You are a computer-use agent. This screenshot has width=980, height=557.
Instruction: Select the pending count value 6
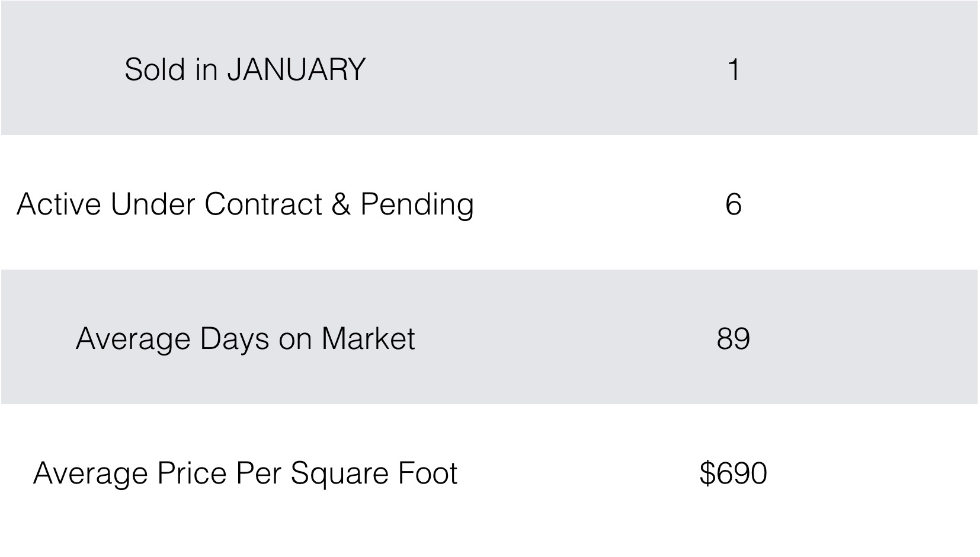(x=734, y=204)
